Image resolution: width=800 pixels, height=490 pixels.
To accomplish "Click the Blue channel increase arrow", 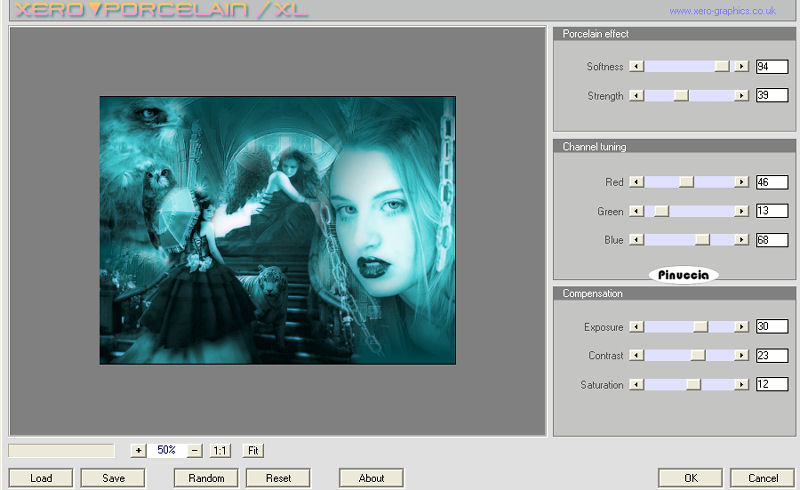I will pyautogui.click(x=741, y=239).
